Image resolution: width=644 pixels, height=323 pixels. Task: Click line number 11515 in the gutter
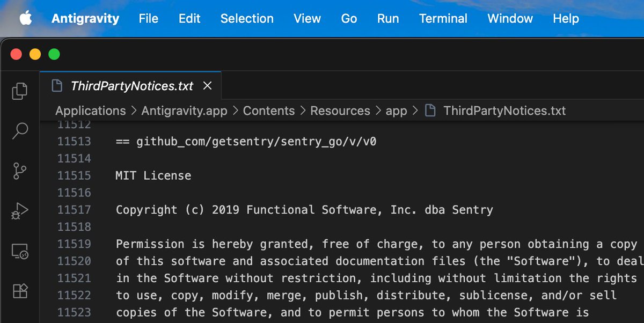tap(74, 175)
